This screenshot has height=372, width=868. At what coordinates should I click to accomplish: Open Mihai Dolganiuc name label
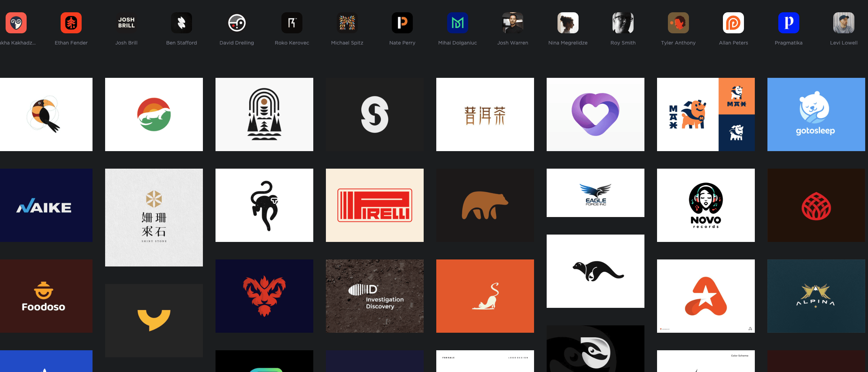(x=458, y=43)
